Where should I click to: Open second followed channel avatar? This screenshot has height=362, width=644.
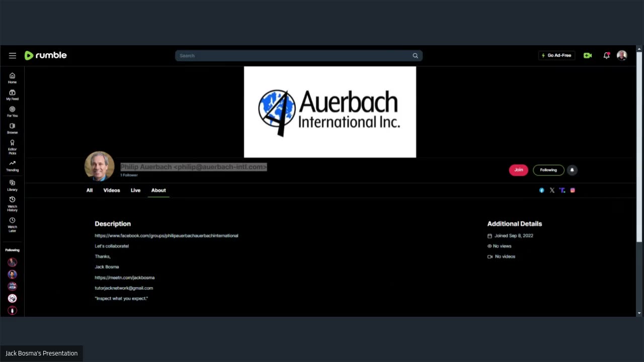tap(12, 275)
